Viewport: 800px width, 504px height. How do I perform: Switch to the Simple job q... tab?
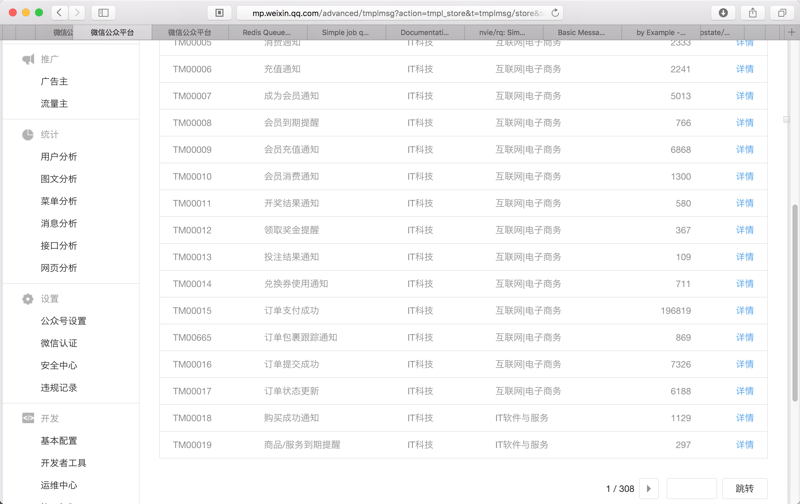(x=345, y=32)
